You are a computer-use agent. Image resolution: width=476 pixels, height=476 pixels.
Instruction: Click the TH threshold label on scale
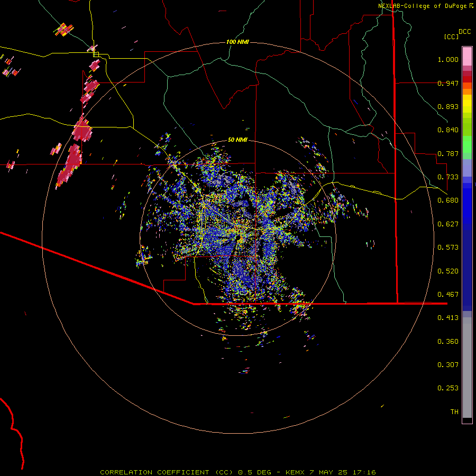click(x=454, y=412)
